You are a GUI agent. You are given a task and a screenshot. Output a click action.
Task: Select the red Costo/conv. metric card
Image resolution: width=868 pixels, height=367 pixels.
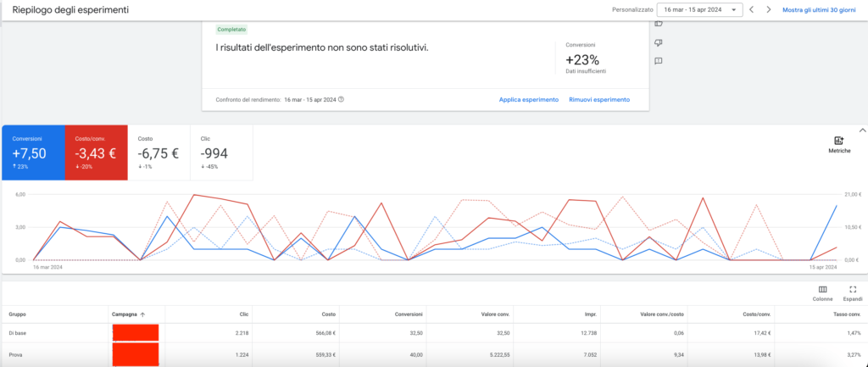97,153
